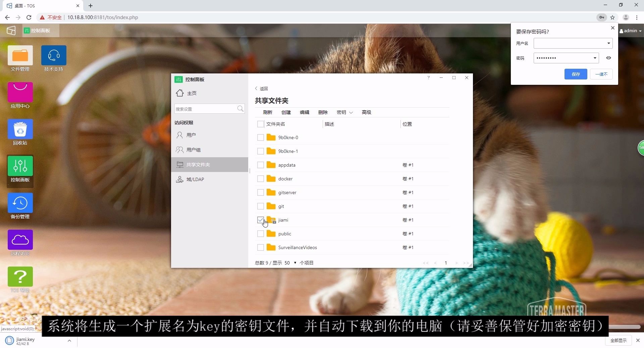Screen dimensions: 644x348
Task: Check the docker folder checkbox
Action: (x=261, y=179)
